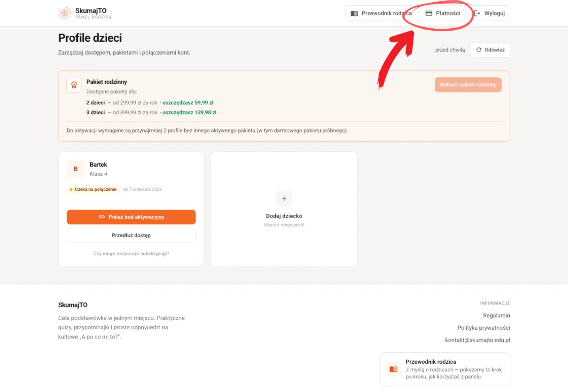Click the refresh icon in Odśwież button

(479, 50)
